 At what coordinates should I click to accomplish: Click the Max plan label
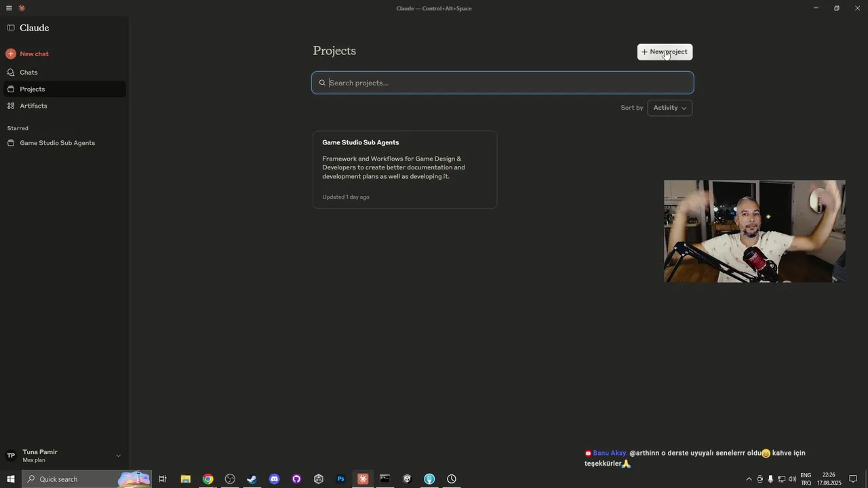click(34, 460)
